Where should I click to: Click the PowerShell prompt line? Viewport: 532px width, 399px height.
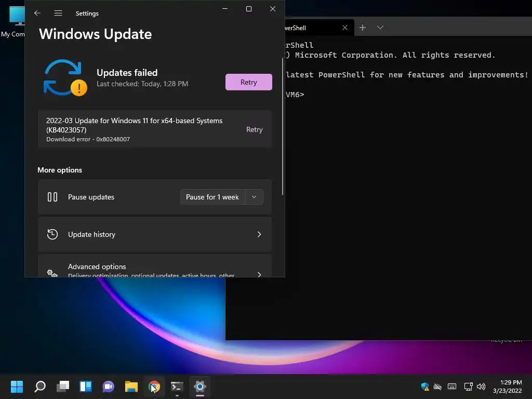tap(295, 95)
